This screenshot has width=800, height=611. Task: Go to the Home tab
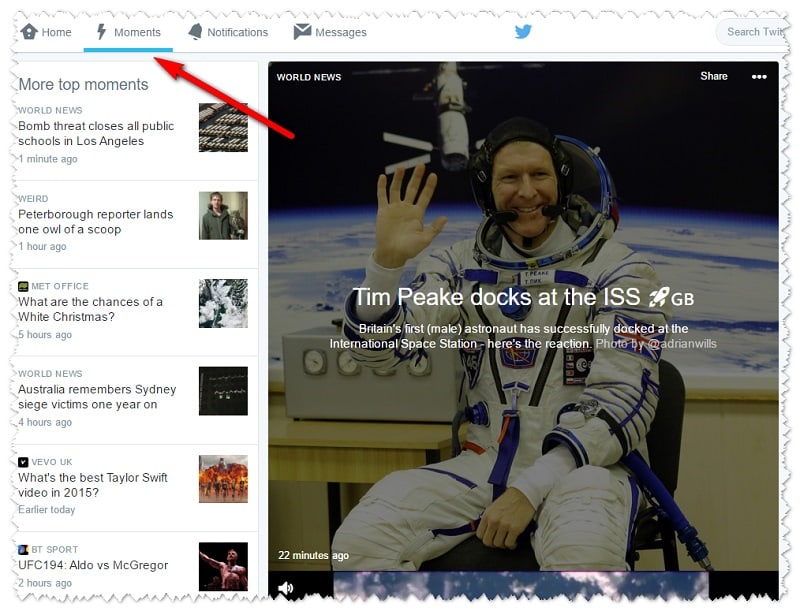(x=46, y=32)
